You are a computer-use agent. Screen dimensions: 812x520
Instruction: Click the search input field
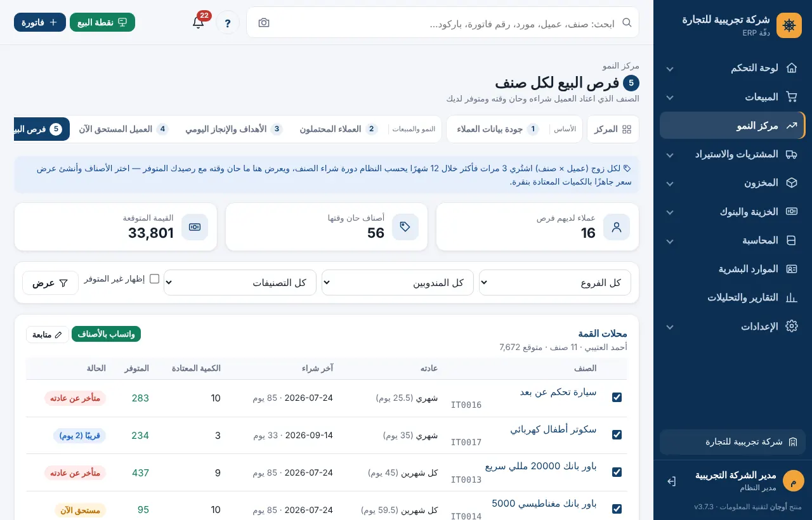(443, 22)
